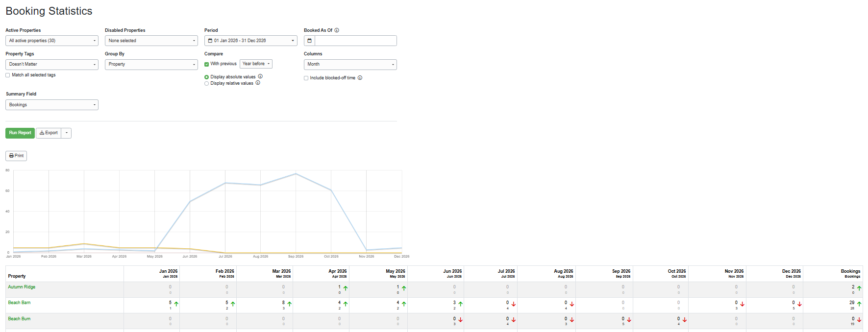Click the calendar icon in Booked As Of field
This screenshot has width=868, height=332.
309,41
